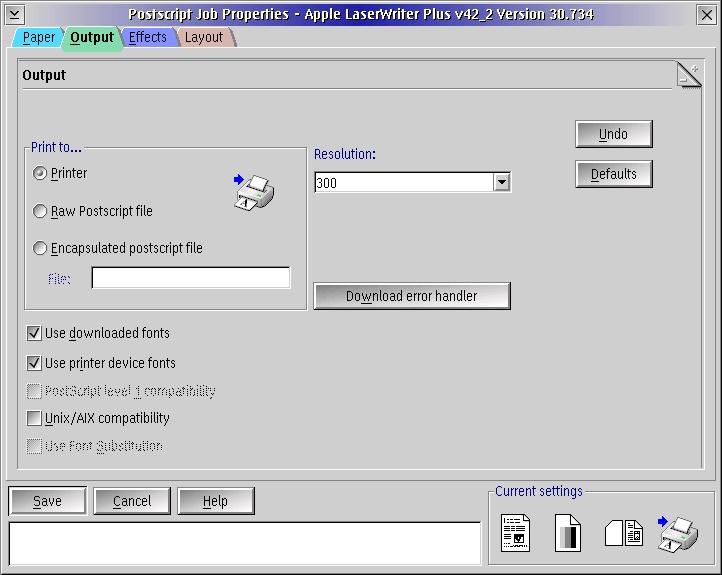Click the printer icon in Print to group

[x=254, y=192]
